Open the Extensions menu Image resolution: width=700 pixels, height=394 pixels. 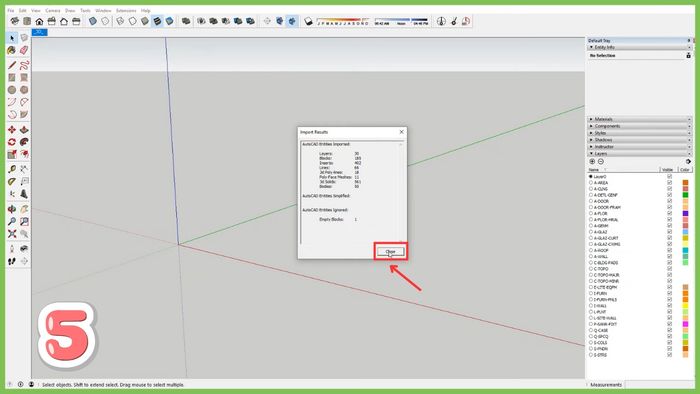[x=126, y=10]
